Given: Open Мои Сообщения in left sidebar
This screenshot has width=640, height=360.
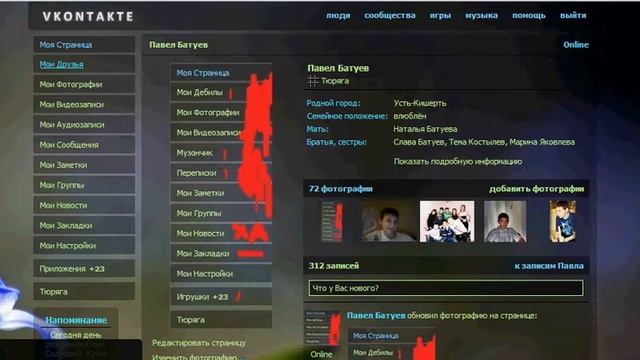Looking at the screenshot, I should pos(84,145).
